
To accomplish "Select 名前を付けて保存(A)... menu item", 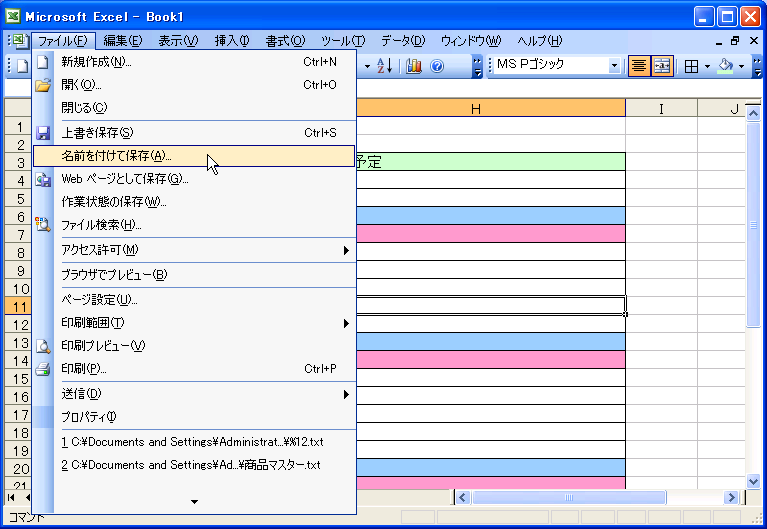I will tap(194, 156).
